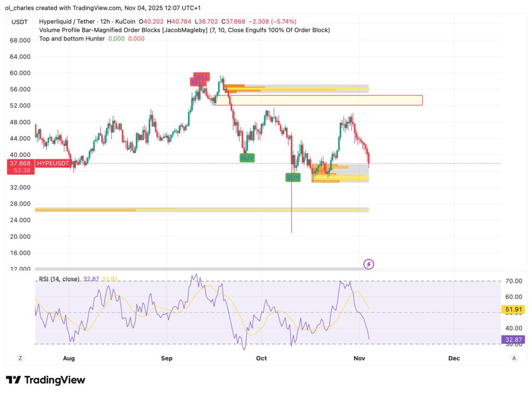Expand the Top and bottom Hunter legend
This screenshot has width=532, height=395.
(72, 38)
